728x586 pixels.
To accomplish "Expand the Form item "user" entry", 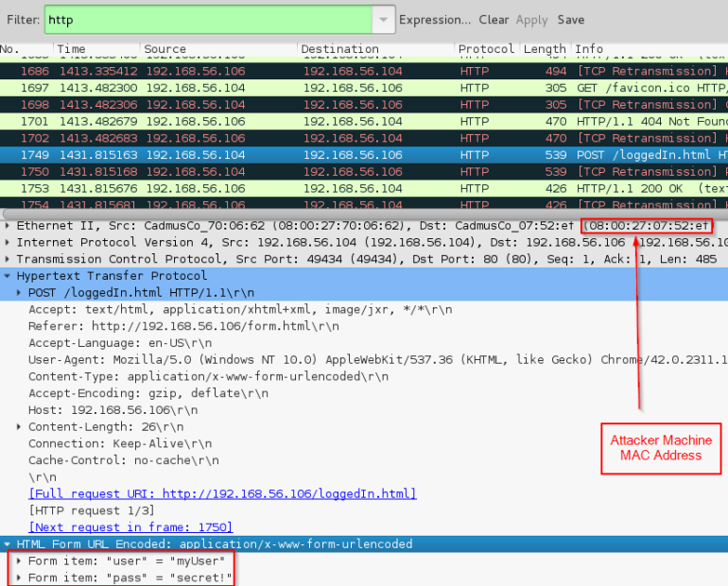I will click(x=19, y=560).
